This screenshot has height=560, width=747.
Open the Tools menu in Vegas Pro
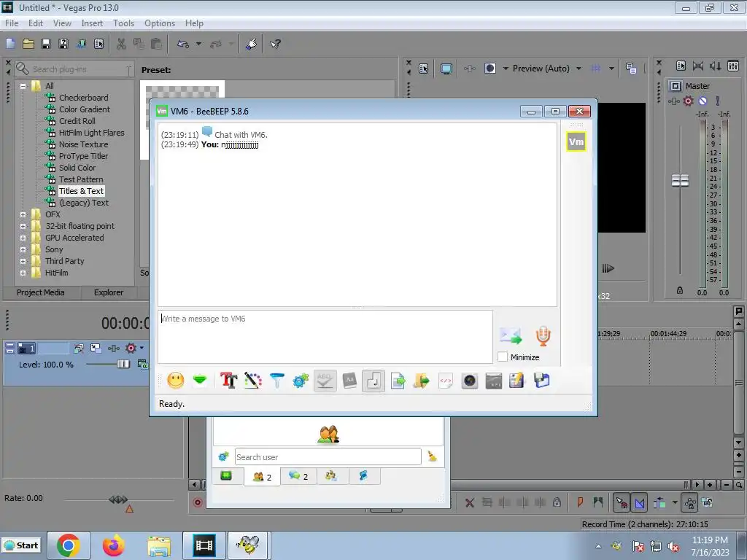[123, 23]
